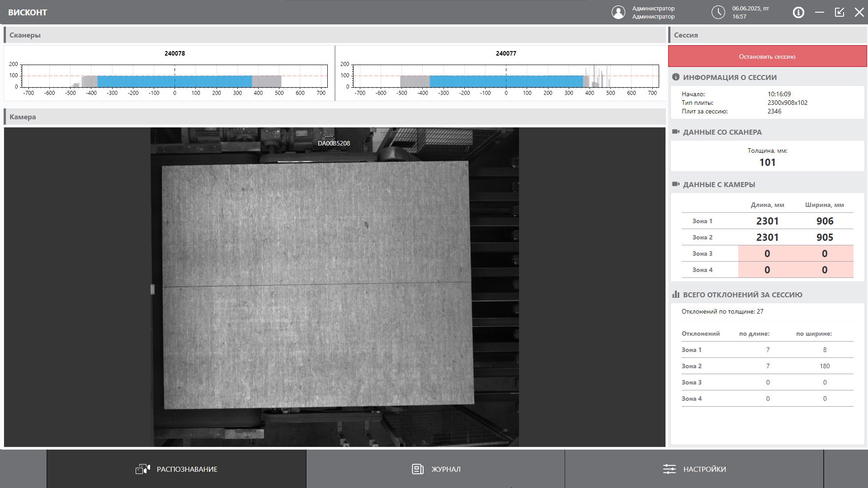Screen dimensions: 868x488
Task: Click the thickness value 101
Action: click(x=767, y=162)
